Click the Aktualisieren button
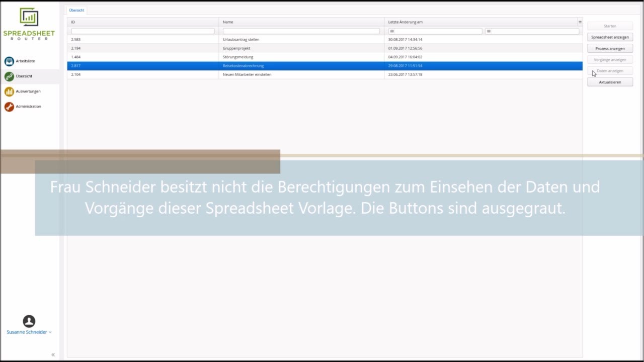Viewport: 644px width, 362px height. click(610, 82)
